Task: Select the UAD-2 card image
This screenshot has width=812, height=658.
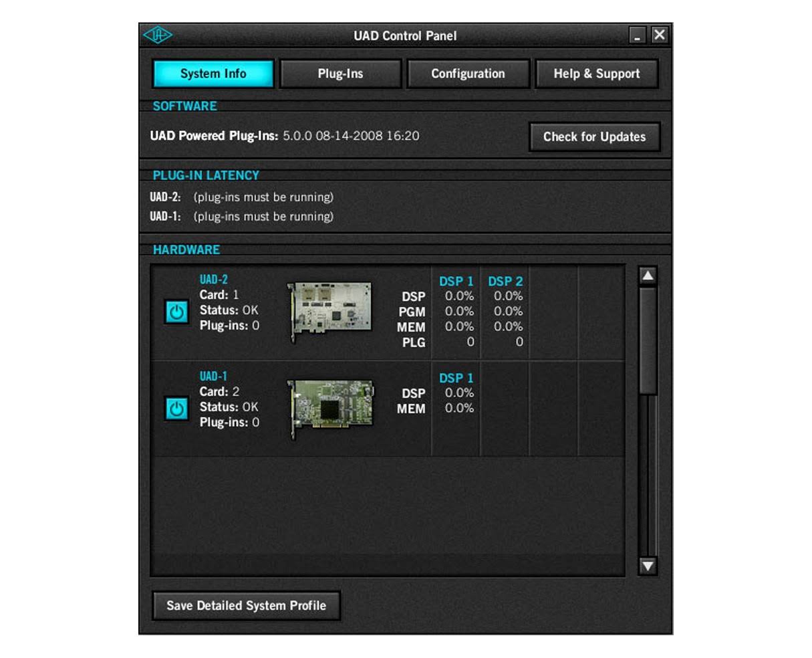Action: coord(329,312)
